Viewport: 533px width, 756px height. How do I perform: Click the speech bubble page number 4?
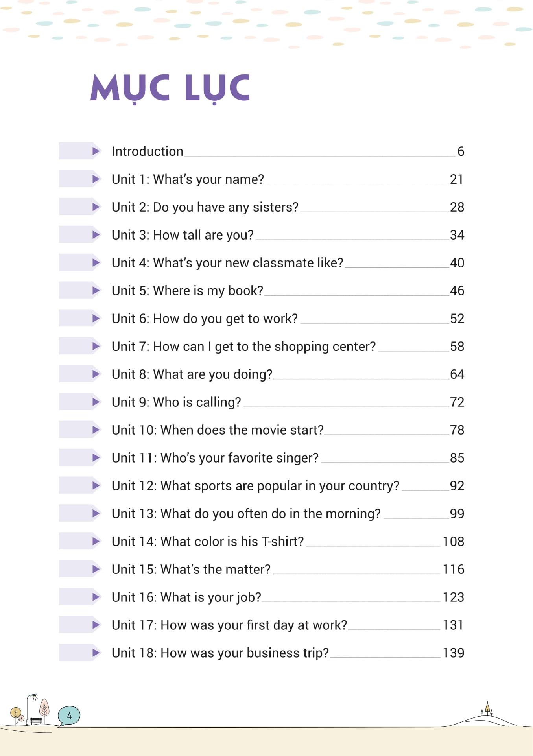point(69,715)
